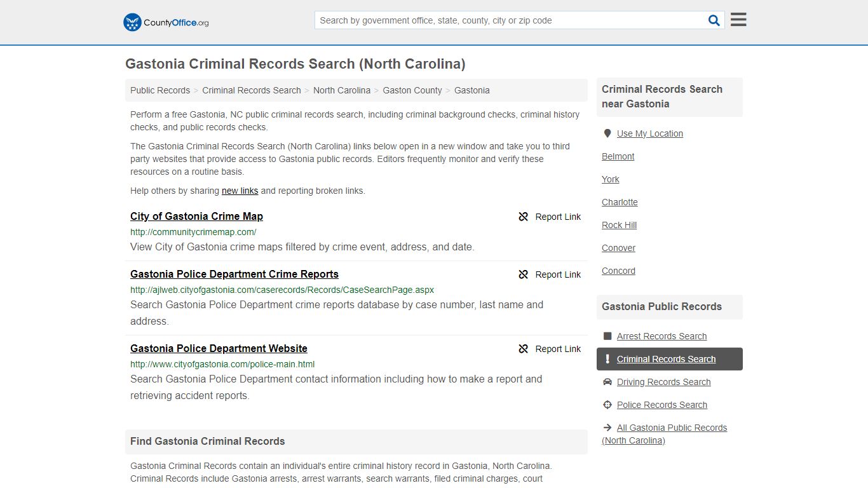Open North Carolina breadcrumb

click(342, 90)
